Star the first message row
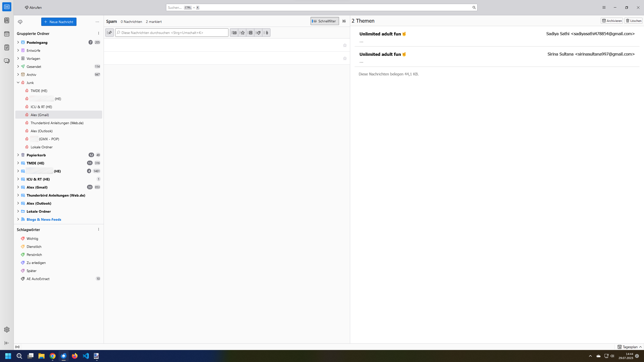This screenshot has height=362, width=644. coord(345,45)
